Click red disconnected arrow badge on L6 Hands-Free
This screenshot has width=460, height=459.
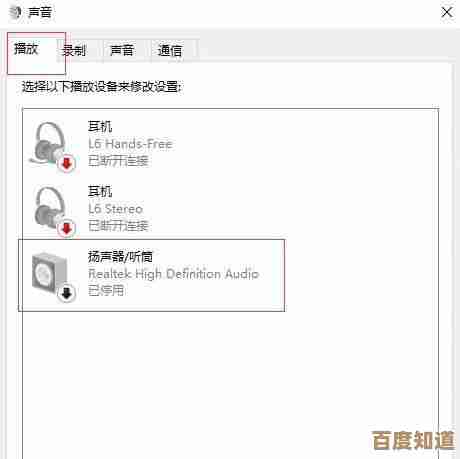point(67,163)
